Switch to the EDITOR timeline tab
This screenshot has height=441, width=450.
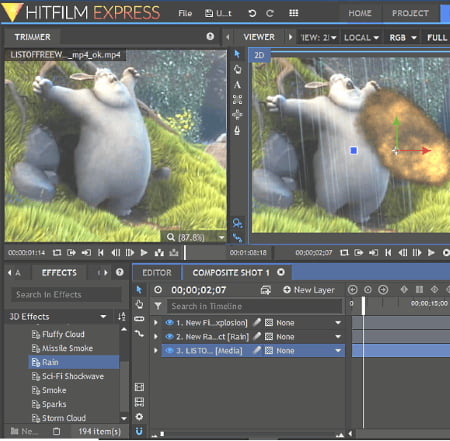pyautogui.click(x=157, y=273)
